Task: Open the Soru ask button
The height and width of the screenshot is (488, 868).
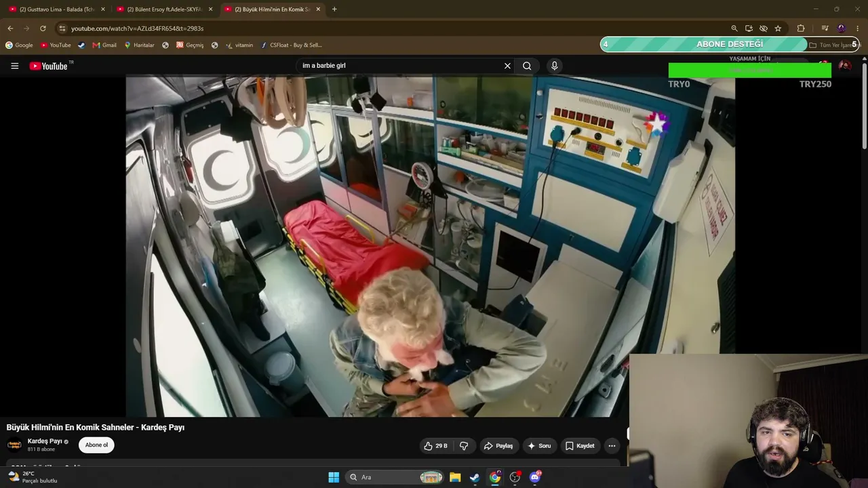Action: [539, 446]
